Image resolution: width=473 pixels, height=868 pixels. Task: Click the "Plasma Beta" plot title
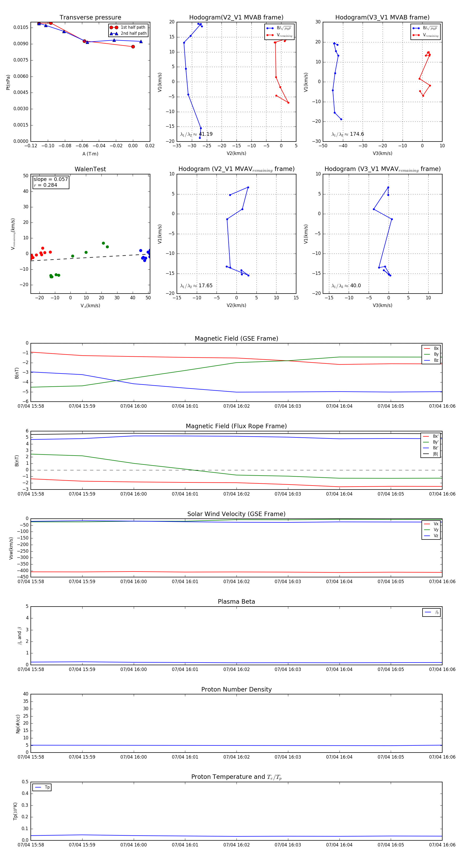pos(236,602)
